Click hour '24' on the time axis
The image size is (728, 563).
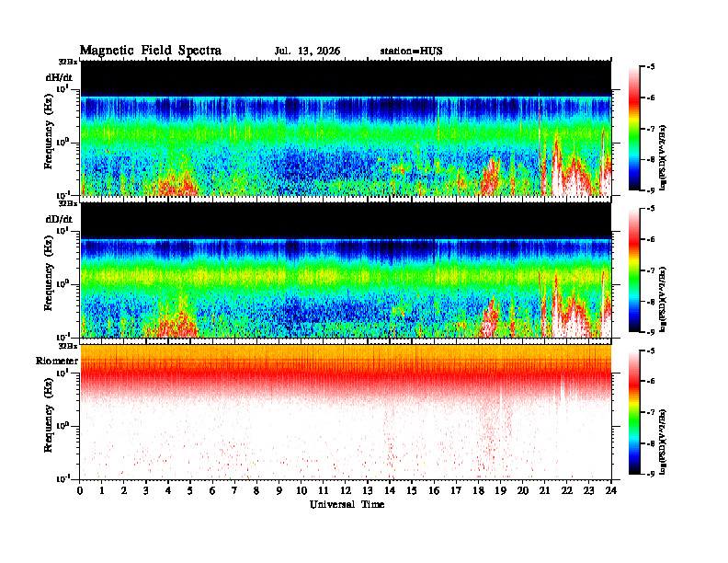pos(611,490)
